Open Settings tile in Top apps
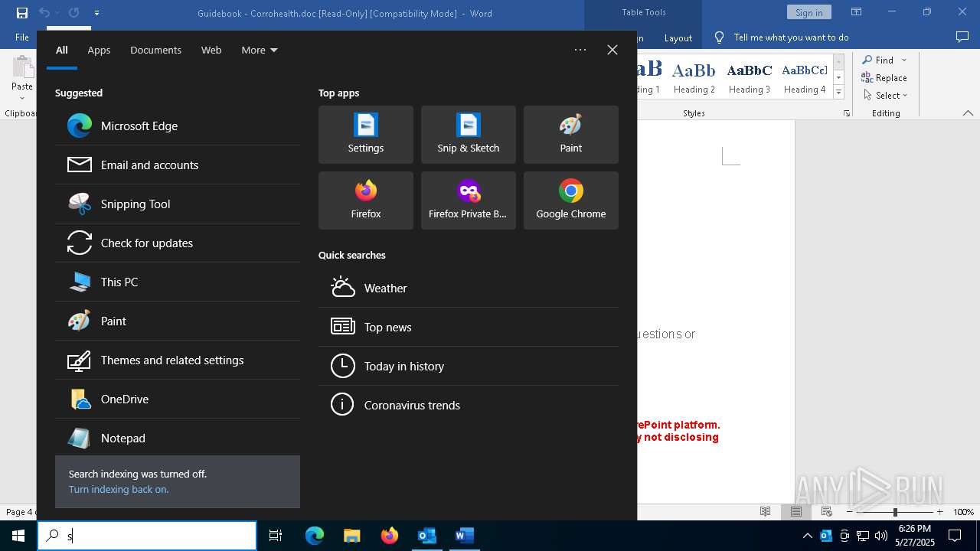The height and width of the screenshot is (551, 980). [366, 135]
